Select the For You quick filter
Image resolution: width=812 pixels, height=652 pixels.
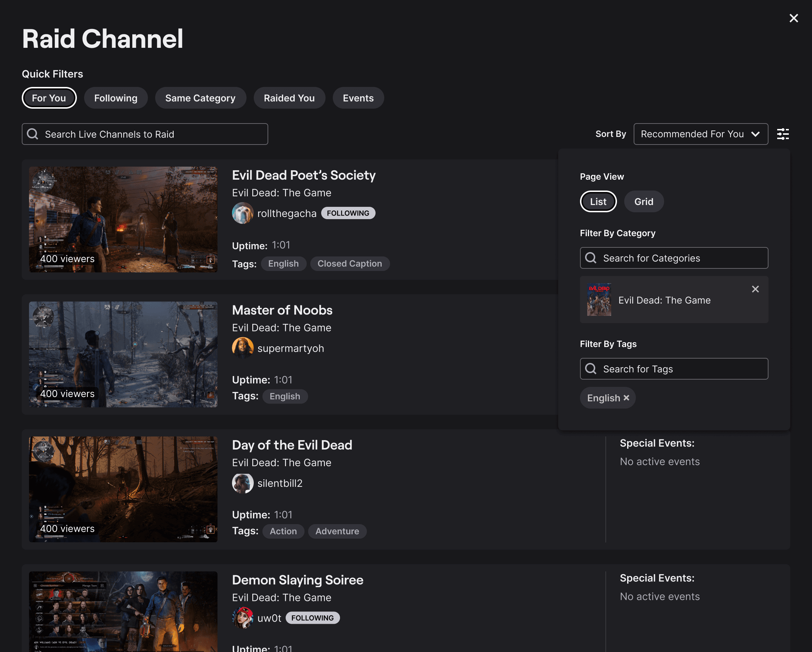49,98
